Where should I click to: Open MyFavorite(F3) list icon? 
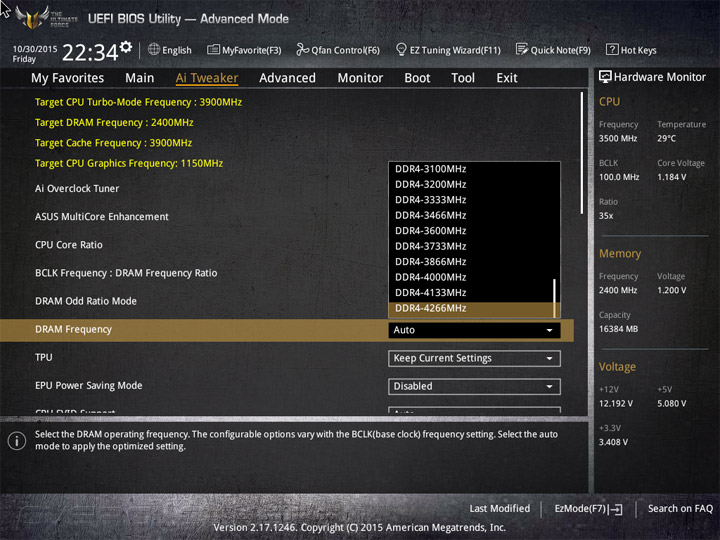[213, 50]
